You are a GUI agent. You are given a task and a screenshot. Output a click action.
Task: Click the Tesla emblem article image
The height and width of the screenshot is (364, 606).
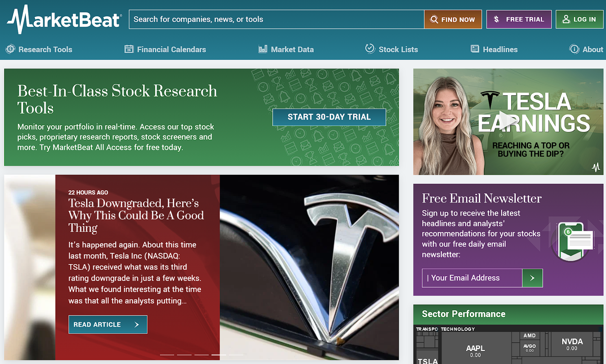coord(309,267)
